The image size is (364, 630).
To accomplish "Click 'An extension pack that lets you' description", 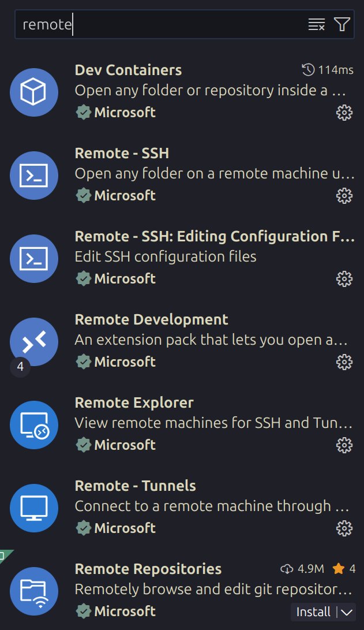I will tap(211, 340).
